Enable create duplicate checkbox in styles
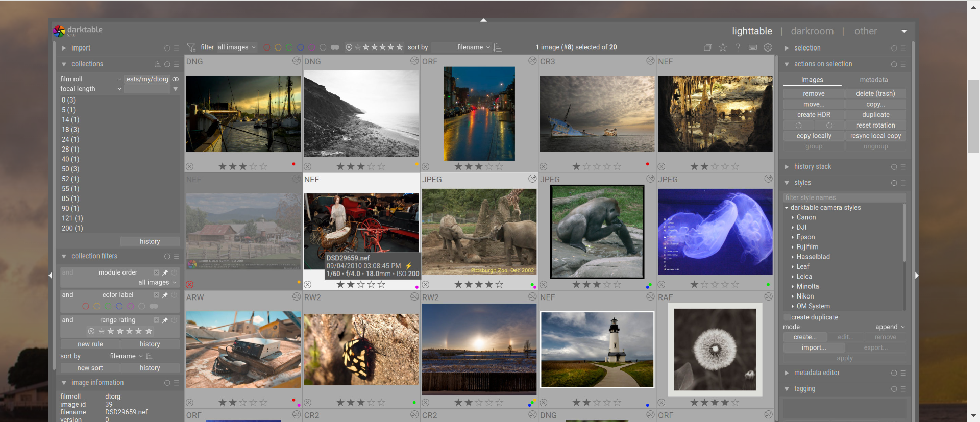Viewport: 980px width, 422px height. 787,317
